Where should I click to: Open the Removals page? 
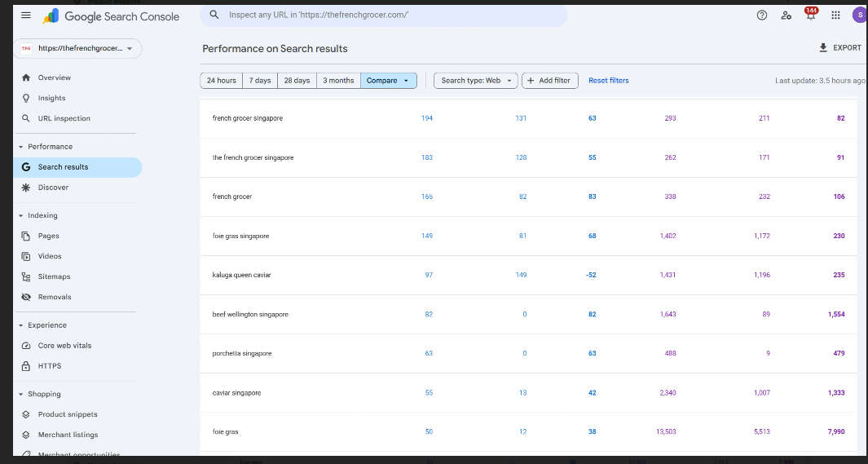pos(54,297)
